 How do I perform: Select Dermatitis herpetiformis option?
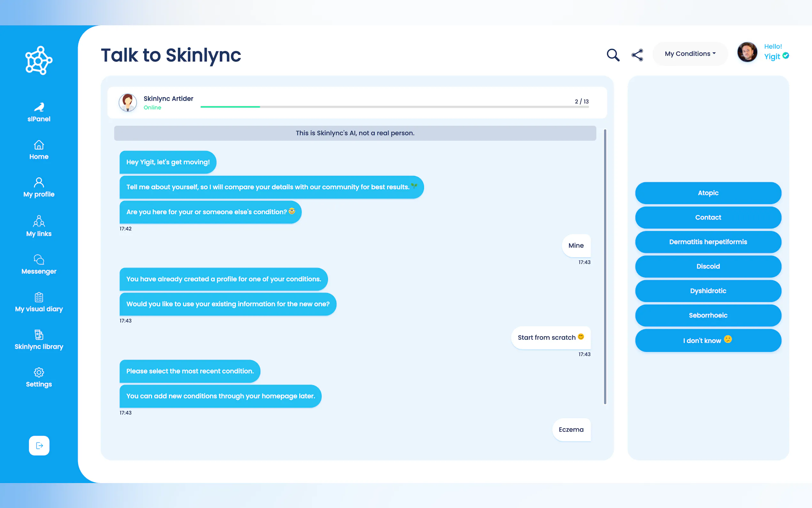708,242
